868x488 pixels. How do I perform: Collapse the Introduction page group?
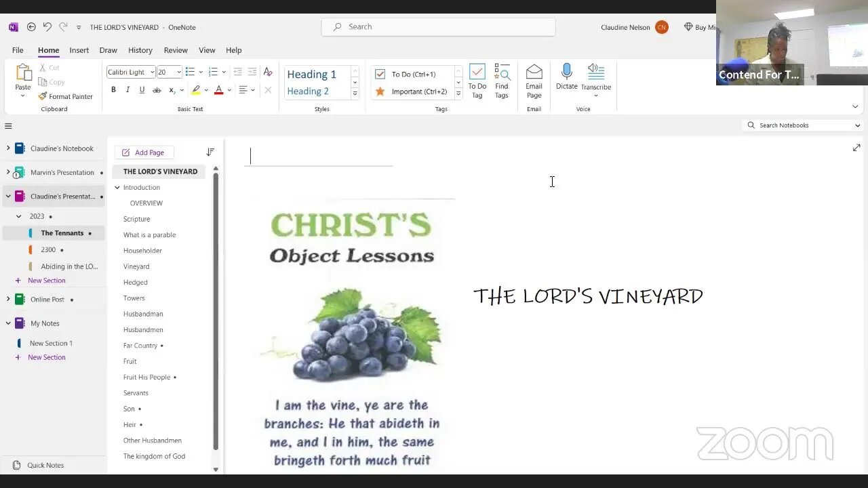(117, 188)
